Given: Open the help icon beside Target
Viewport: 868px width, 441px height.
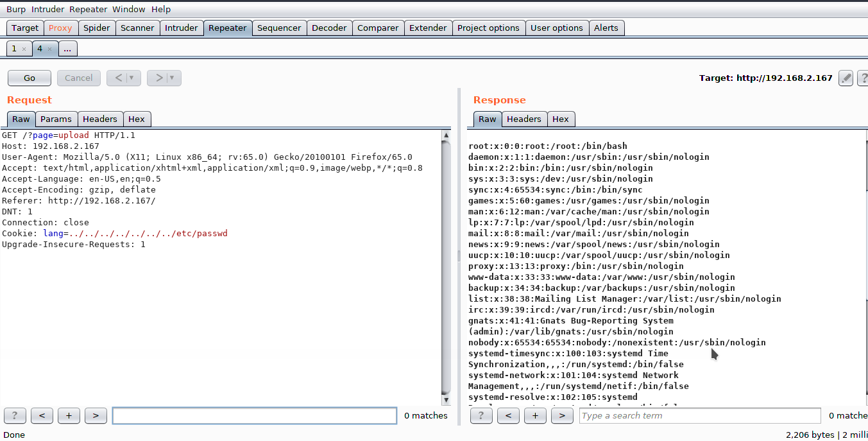Looking at the screenshot, I should click(863, 78).
